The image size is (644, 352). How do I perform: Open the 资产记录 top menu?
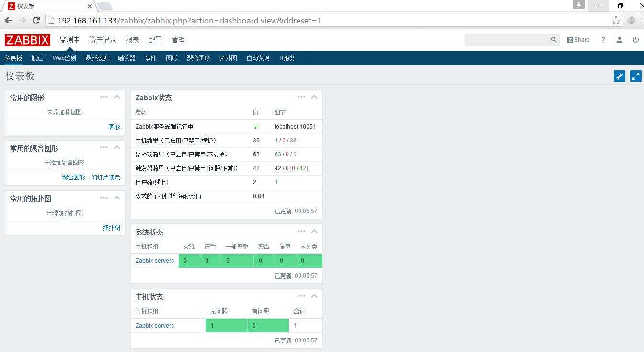tap(103, 40)
